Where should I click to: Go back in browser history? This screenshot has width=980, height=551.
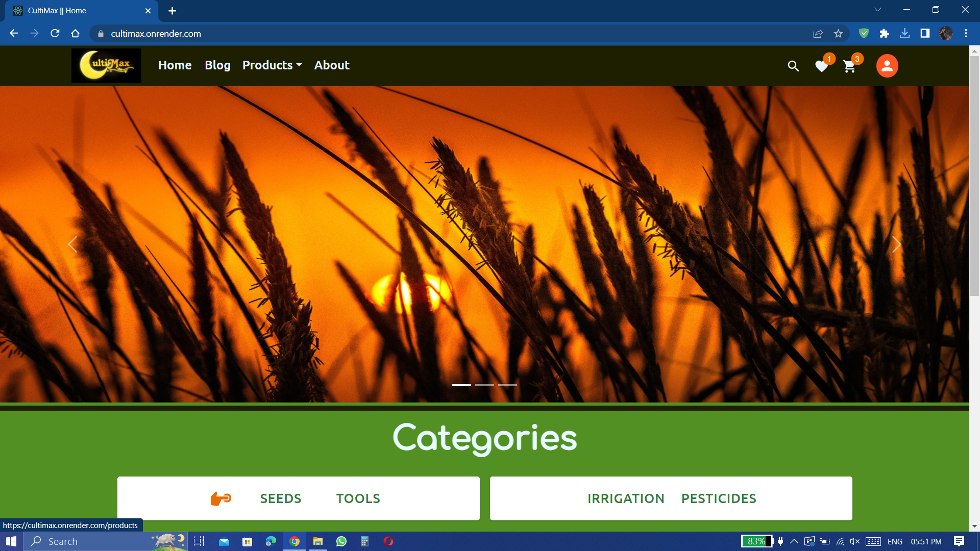14,33
